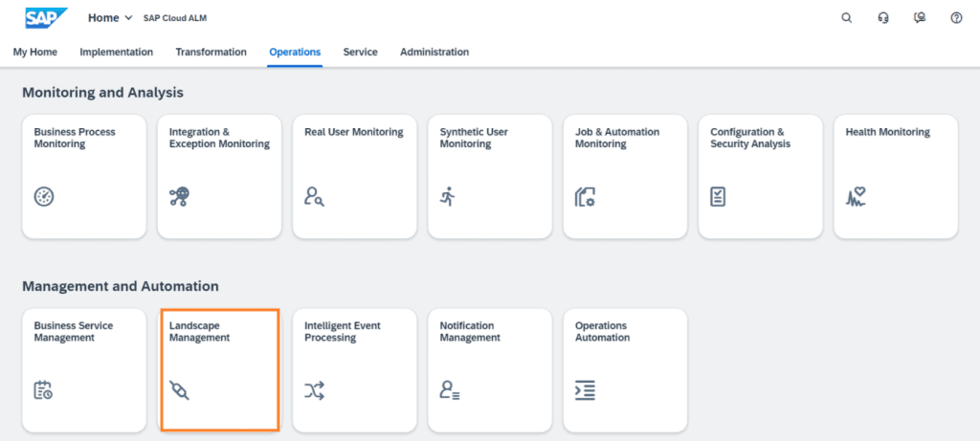The image size is (980, 441).
Task: Open the Configuration & Security Analysis tile
Action: click(x=760, y=176)
